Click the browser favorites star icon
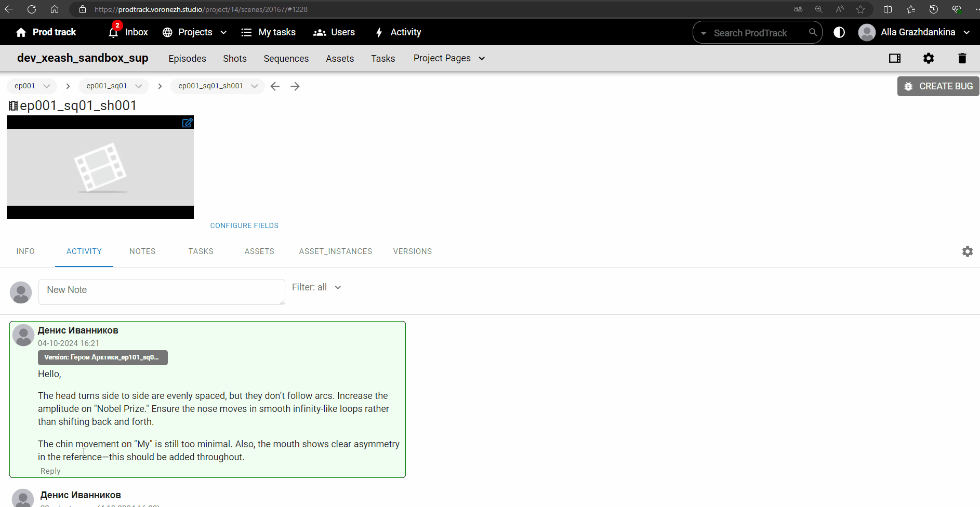Screen dimensions: 980x507 860,9
